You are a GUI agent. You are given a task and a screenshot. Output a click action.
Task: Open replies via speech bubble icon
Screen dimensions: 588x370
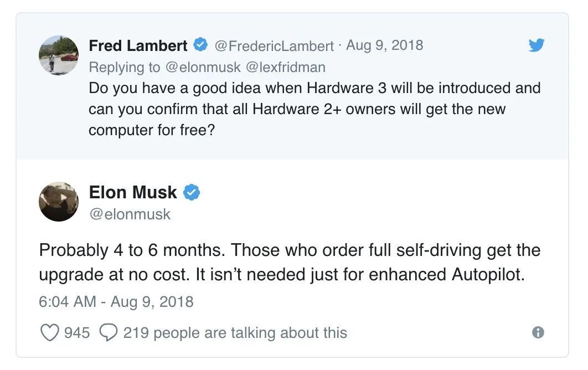(x=109, y=332)
